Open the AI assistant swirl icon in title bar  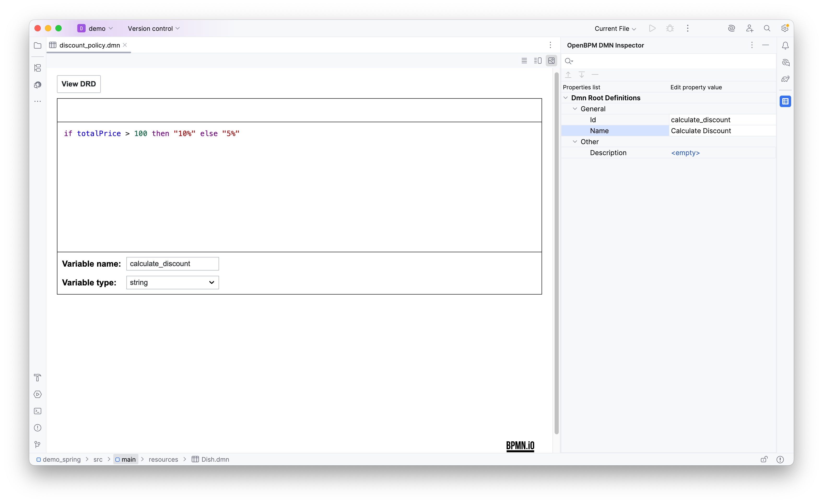pyautogui.click(x=731, y=28)
